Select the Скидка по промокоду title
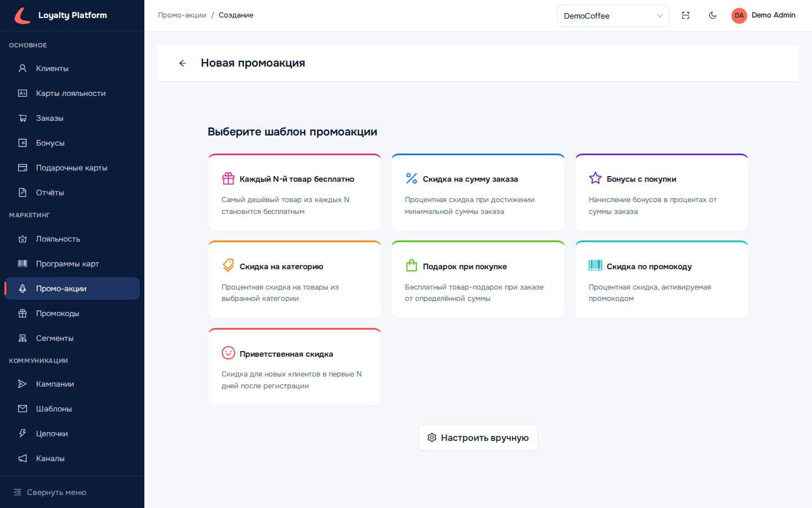This screenshot has height=508, width=812. pos(649,266)
